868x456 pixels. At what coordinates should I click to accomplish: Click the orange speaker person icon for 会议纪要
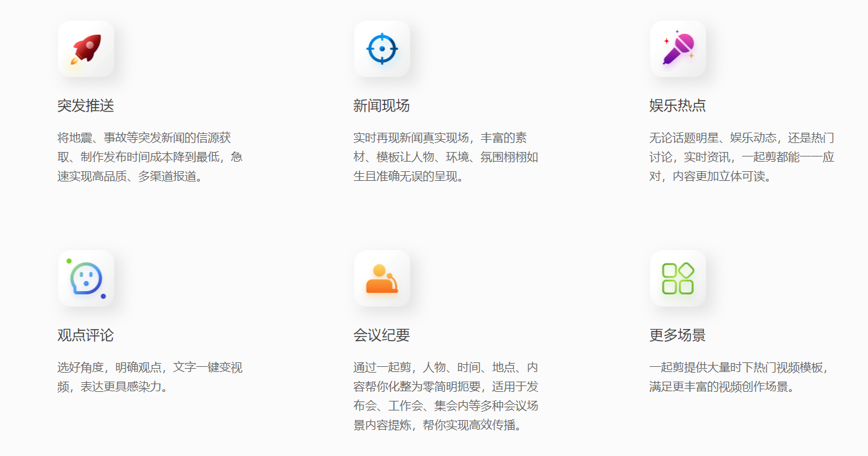pos(382,278)
